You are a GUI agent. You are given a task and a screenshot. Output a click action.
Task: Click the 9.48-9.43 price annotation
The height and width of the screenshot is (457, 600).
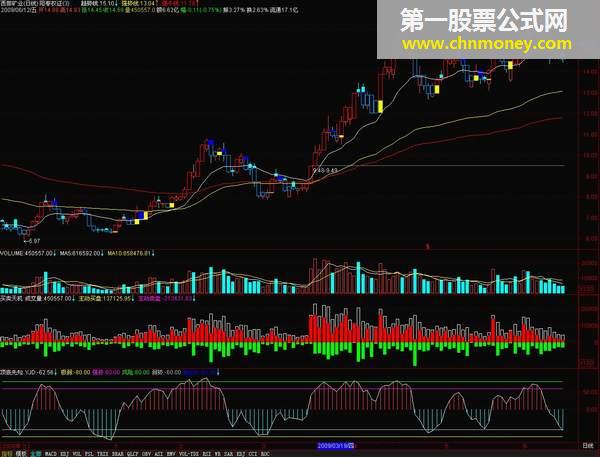point(325,170)
